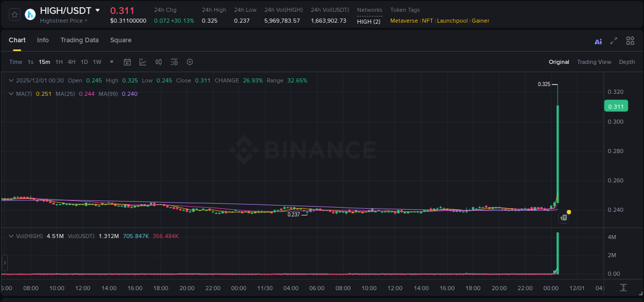Switch to the Trading Data tab
The height and width of the screenshot is (302, 644).
(x=79, y=40)
